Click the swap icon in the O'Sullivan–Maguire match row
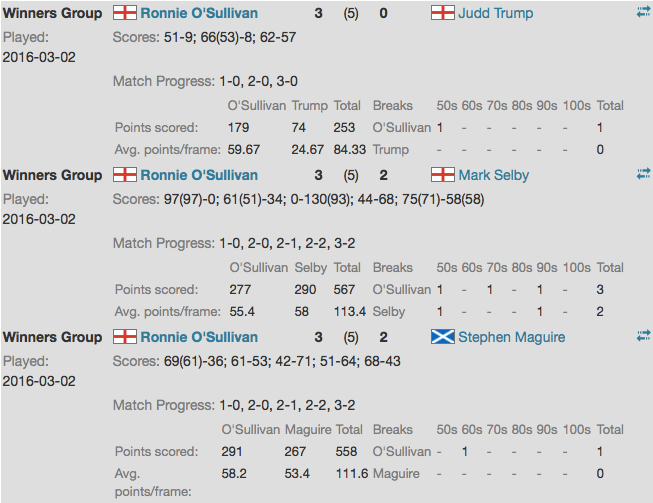 tap(643, 336)
